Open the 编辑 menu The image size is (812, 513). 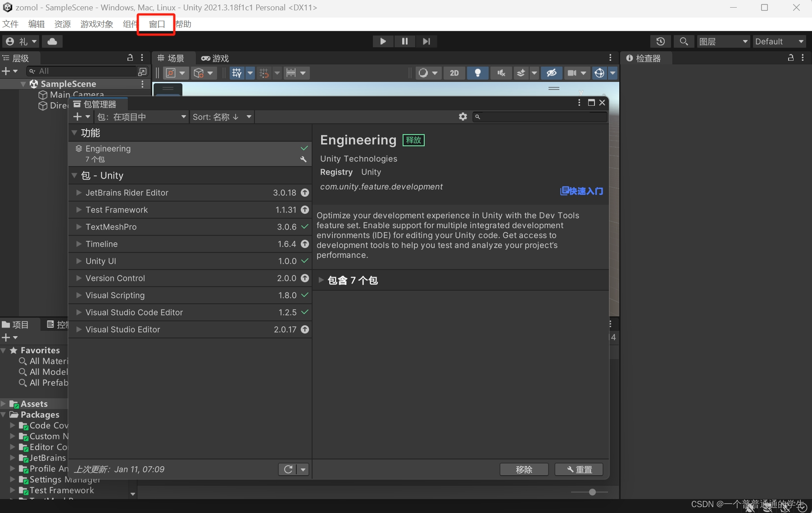coord(36,24)
